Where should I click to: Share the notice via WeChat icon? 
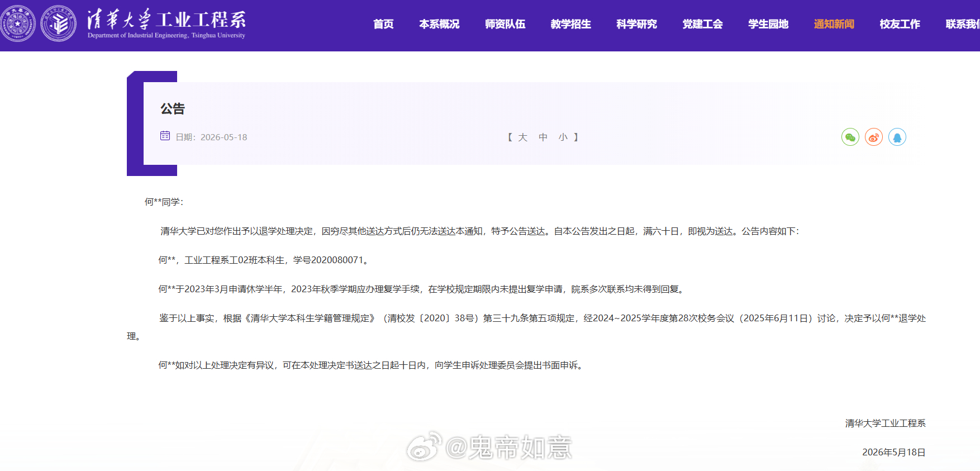coord(850,137)
